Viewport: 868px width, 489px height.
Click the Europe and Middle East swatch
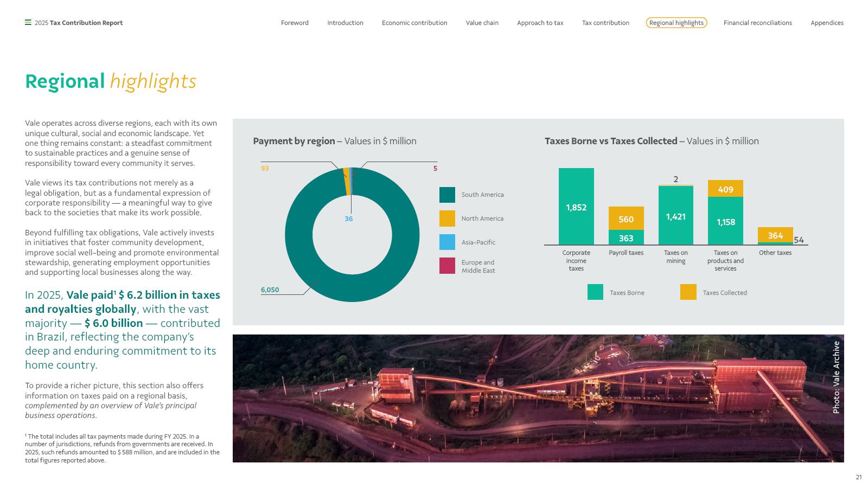pyautogui.click(x=447, y=266)
